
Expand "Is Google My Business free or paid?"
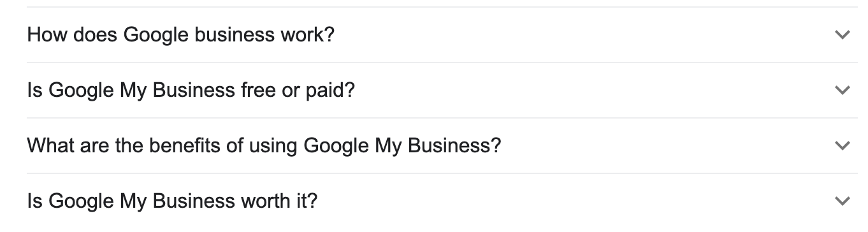tap(442, 91)
